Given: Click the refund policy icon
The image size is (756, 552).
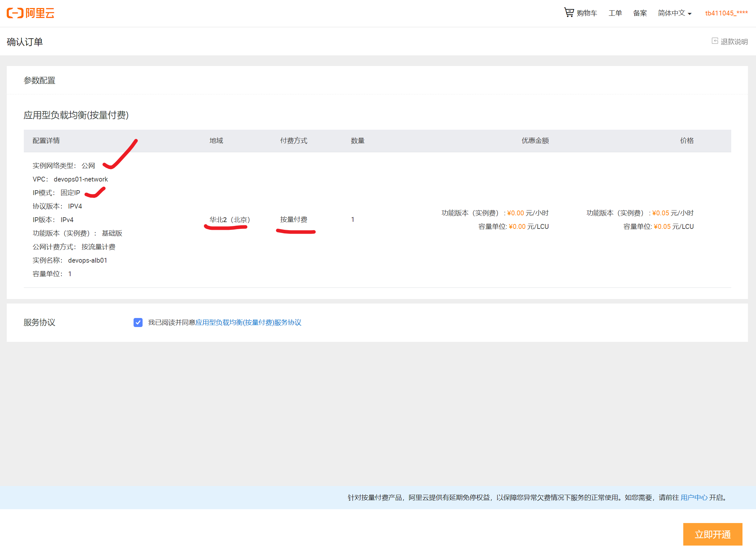Looking at the screenshot, I should tap(714, 41).
